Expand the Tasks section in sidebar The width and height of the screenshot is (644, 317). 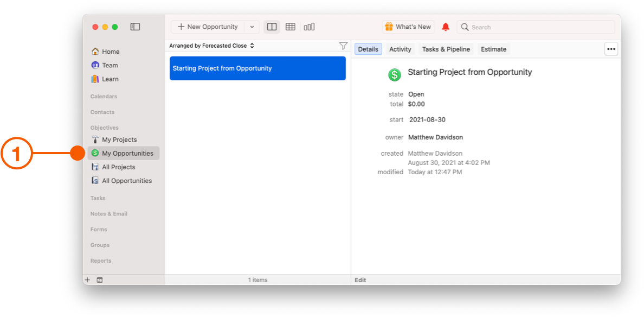coord(98,198)
